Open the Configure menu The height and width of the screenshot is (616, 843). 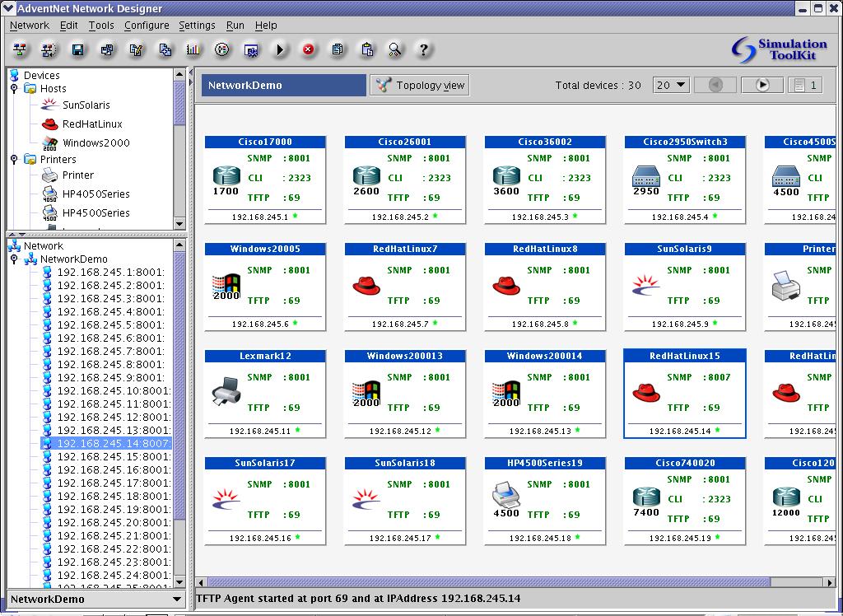[x=147, y=26]
